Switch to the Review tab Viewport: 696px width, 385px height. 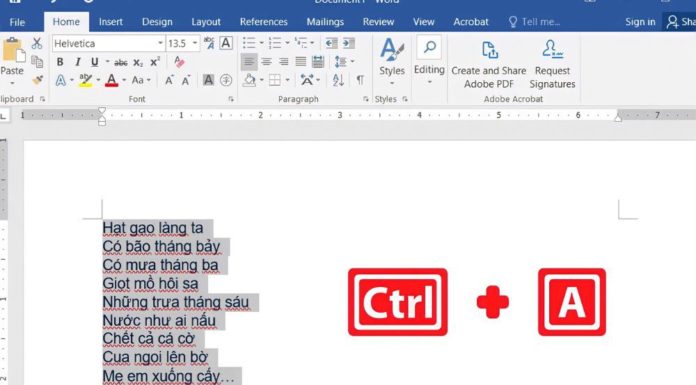pos(378,22)
